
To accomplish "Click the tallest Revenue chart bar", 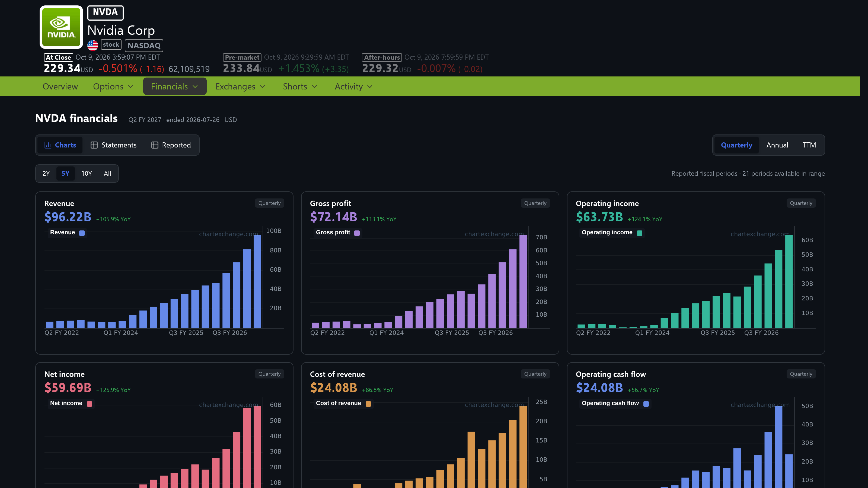I will tap(257, 282).
